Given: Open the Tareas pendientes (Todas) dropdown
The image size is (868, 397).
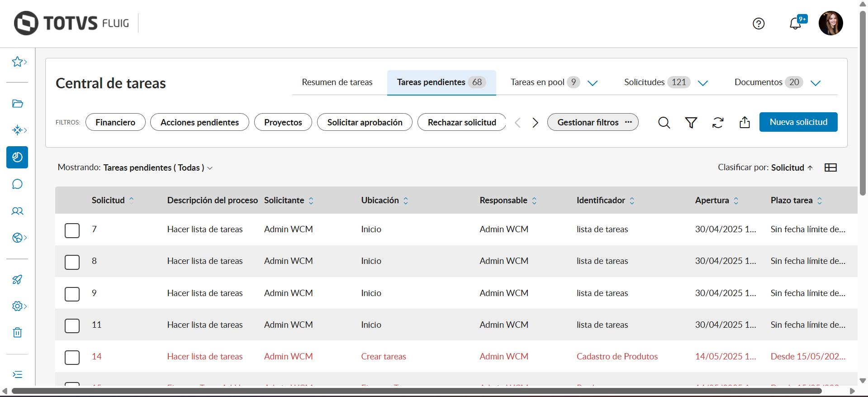Looking at the screenshot, I should click(158, 167).
